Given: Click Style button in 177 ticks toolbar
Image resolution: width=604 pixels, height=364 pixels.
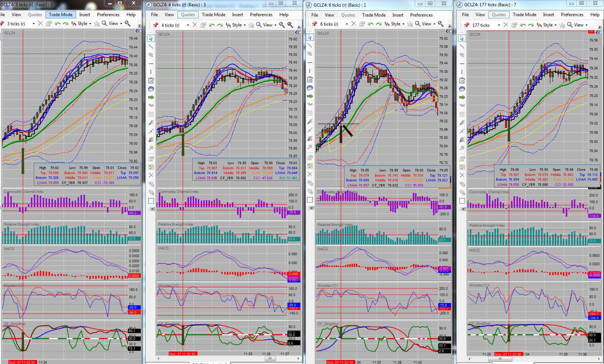Looking at the screenshot, I should (545, 25).
